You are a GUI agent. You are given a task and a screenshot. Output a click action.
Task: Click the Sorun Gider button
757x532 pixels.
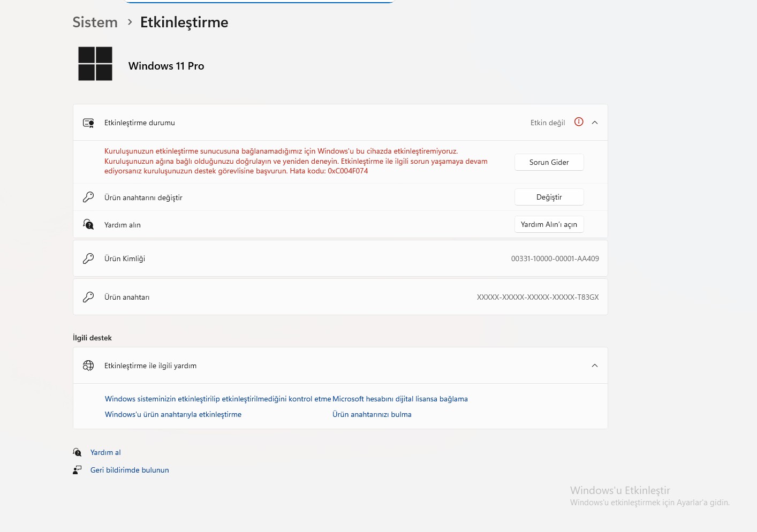(549, 162)
